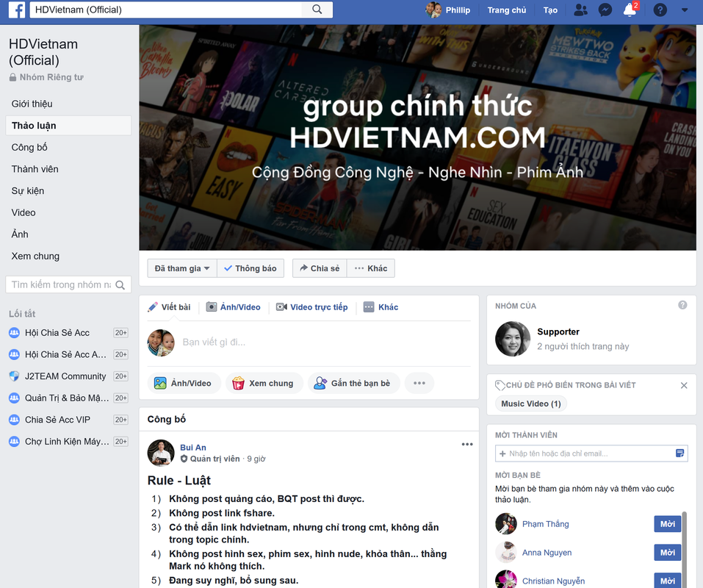Click member invite email input
703x588 pixels.
584,453
